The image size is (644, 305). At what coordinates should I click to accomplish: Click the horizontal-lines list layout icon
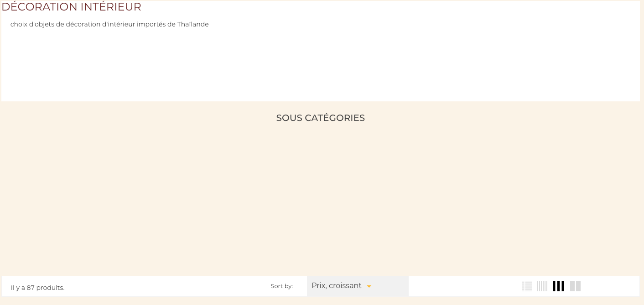(x=527, y=287)
